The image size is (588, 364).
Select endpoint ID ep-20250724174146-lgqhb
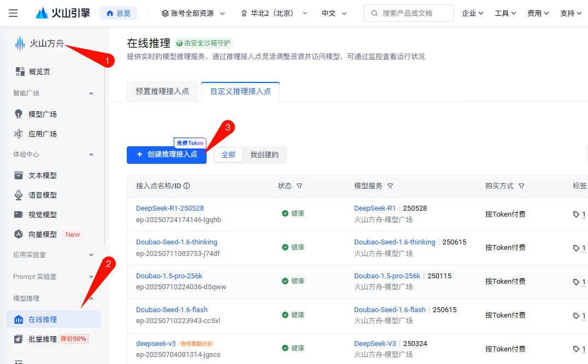point(179,220)
